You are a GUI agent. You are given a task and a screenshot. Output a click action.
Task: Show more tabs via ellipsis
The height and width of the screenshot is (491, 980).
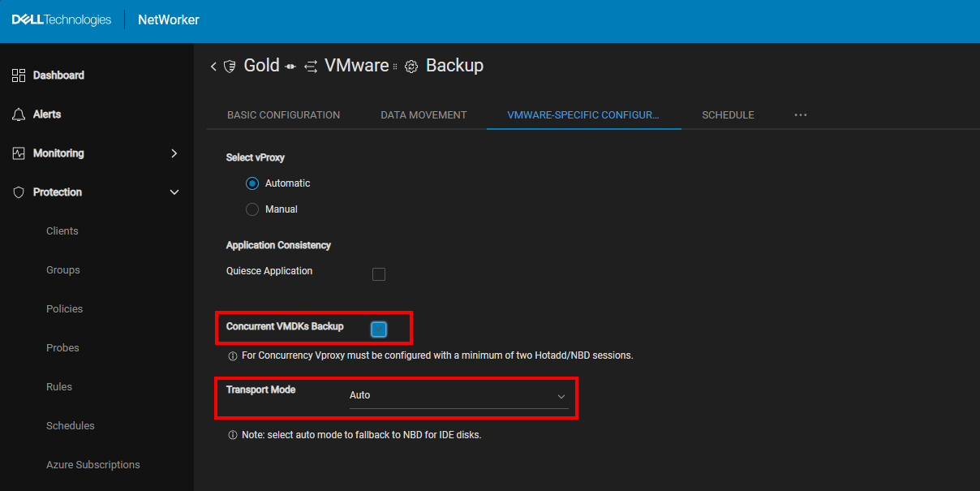point(801,115)
